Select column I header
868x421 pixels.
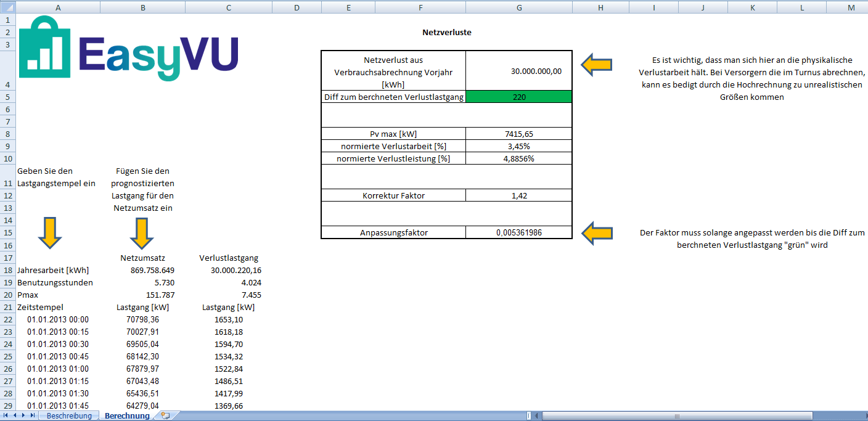pos(653,7)
